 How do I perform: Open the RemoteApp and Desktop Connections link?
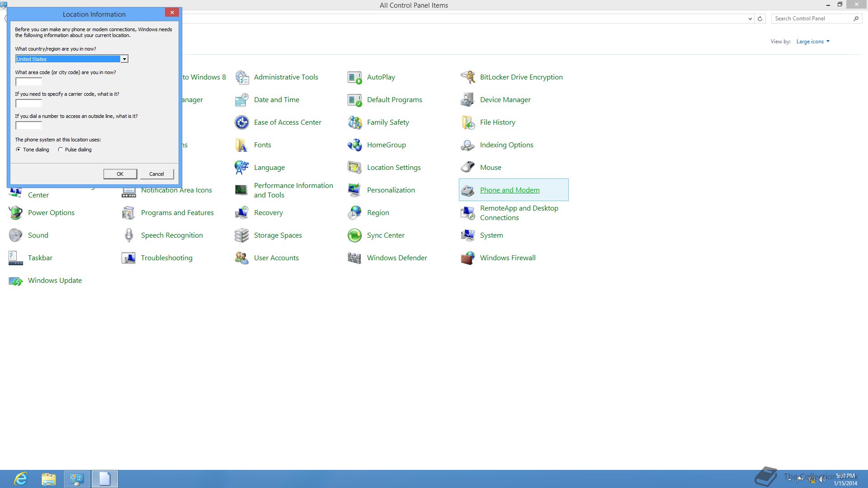519,213
